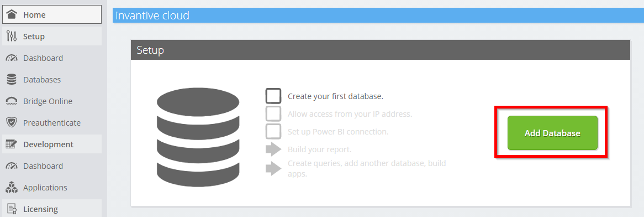The width and height of the screenshot is (644, 217).
Task: Check 'Set up Power BI connection' box
Action: [273, 132]
